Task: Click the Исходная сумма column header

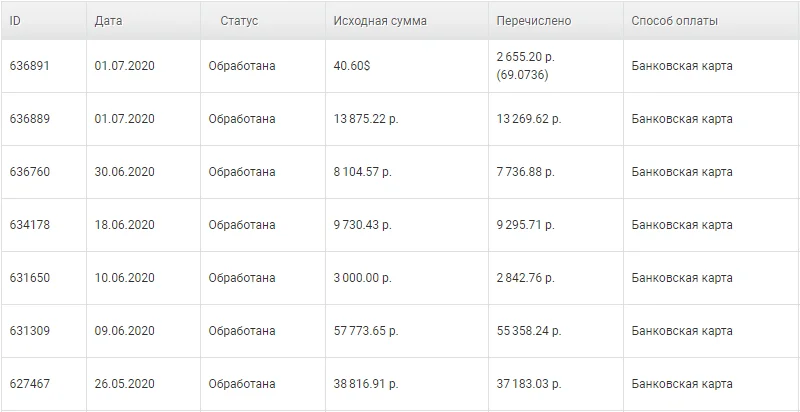Action: 380,21
